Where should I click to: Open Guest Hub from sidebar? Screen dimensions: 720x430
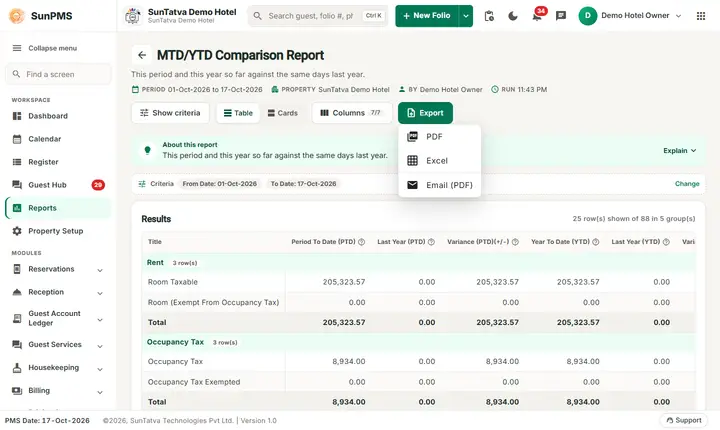point(58,185)
